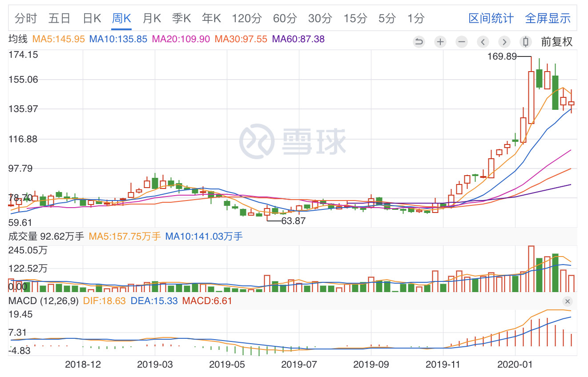
Task: Click the 135.97 price axis label
Action: tap(24, 109)
